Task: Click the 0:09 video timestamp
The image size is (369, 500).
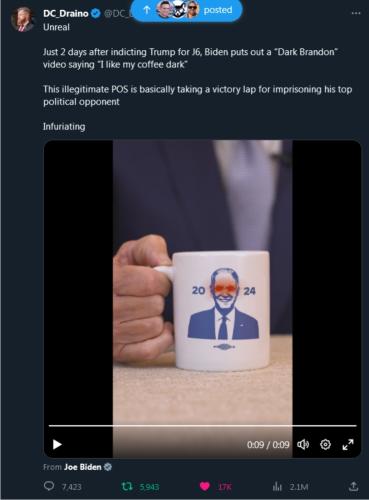Action: point(268,445)
